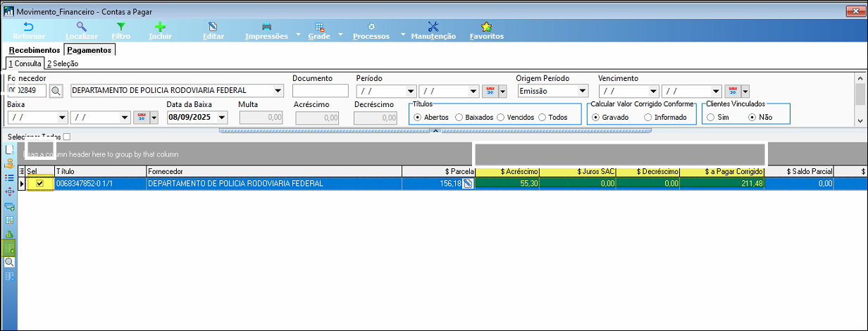Click the Fornecedor magnifier lookup icon

[56, 91]
